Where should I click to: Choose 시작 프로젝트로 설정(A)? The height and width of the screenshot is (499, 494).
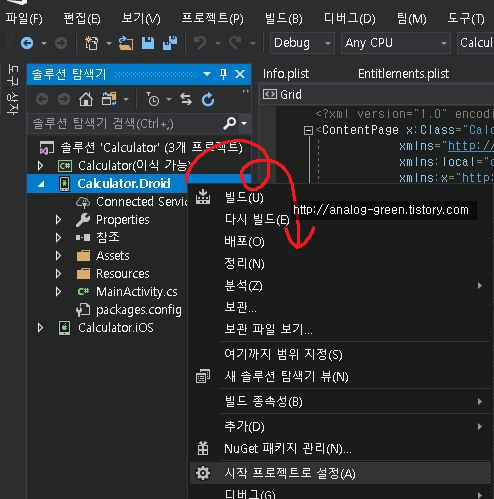point(340,473)
